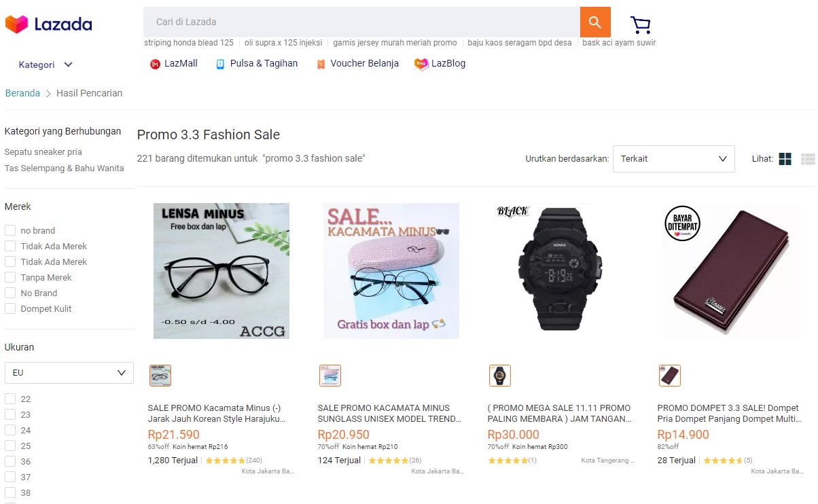Click trending search gamis jersey murah meriah promo

click(395, 42)
